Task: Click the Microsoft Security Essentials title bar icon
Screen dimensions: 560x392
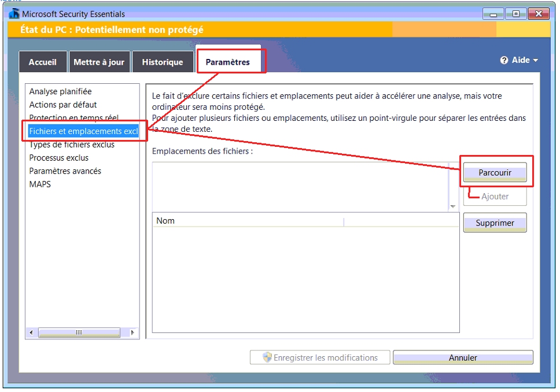Action: pyautogui.click(x=14, y=13)
